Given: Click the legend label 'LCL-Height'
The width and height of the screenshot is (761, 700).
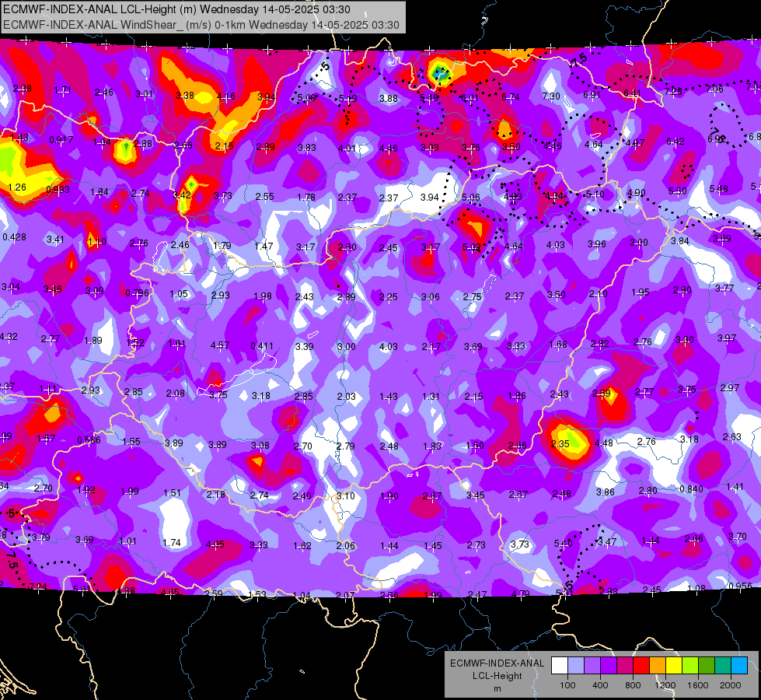Looking at the screenshot, I should [x=497, y=676].
